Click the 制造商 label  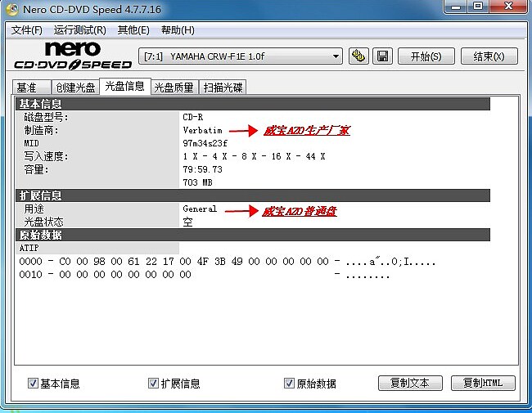click(41, 130)
